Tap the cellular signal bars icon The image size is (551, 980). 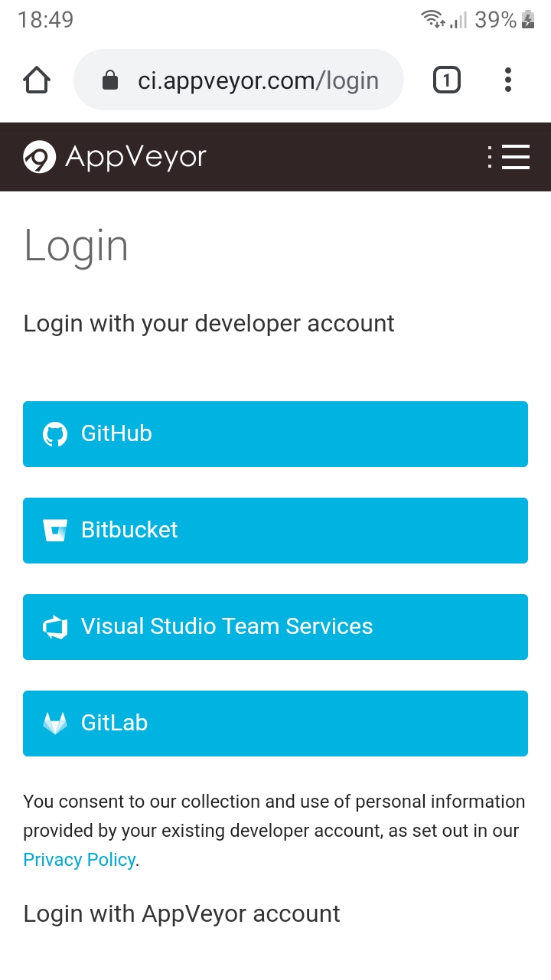click(x=458, y=20)
